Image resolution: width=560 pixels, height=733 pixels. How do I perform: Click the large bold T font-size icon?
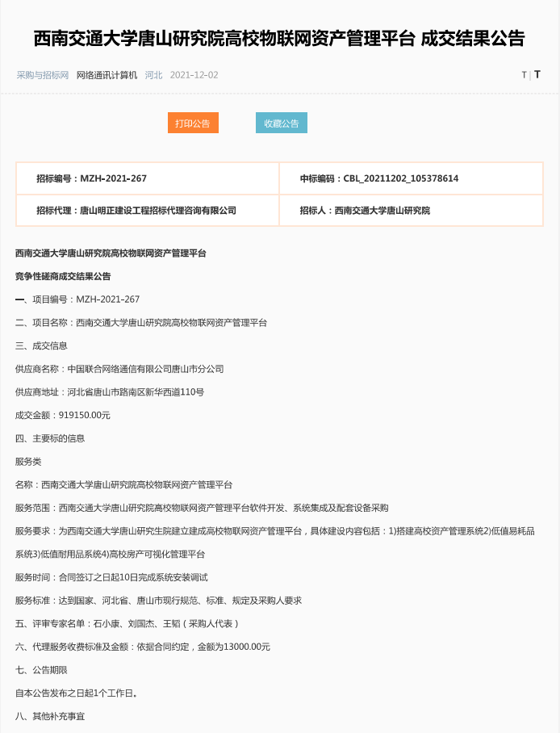pos(537,74)
